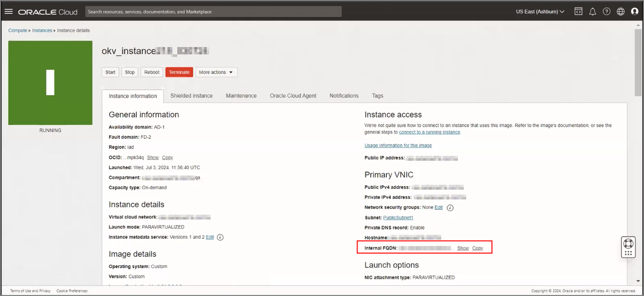Open the notifications bell icon
Screen dimensions: 644x296
[x=592, y=11]
